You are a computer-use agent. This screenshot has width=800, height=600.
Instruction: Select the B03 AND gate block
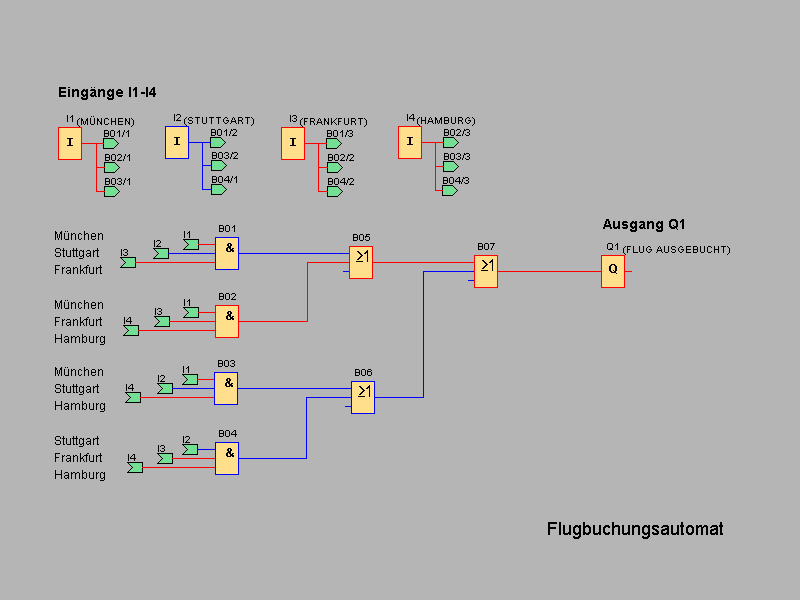(226, 388)
